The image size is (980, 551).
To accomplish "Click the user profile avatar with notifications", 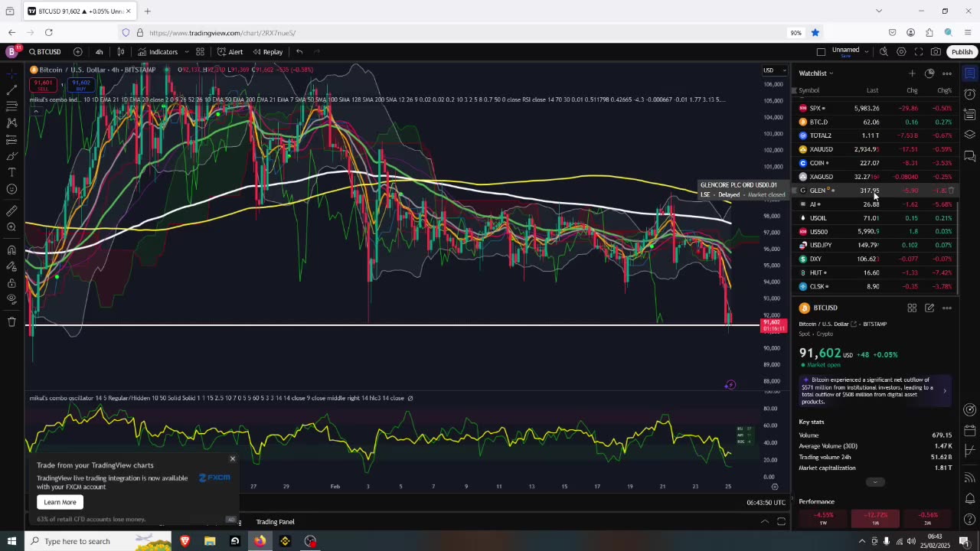I will (x=11, y=52).
